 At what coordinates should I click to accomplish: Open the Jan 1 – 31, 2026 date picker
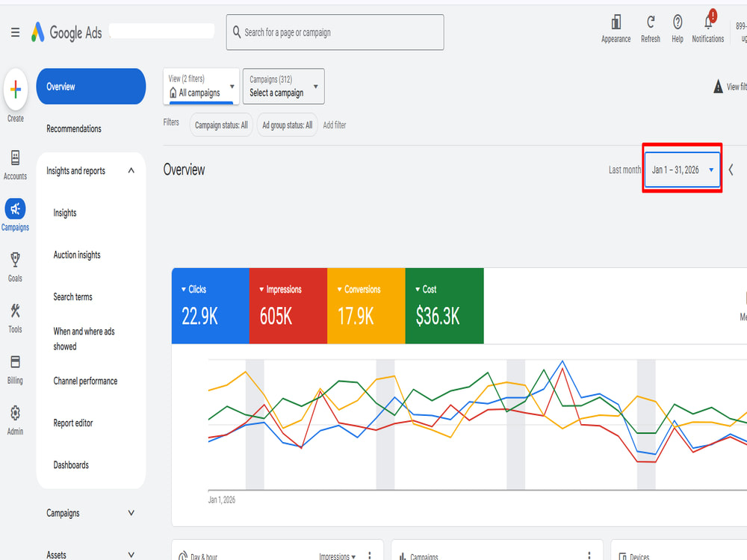pyautogui.click(x=682, y=169)
